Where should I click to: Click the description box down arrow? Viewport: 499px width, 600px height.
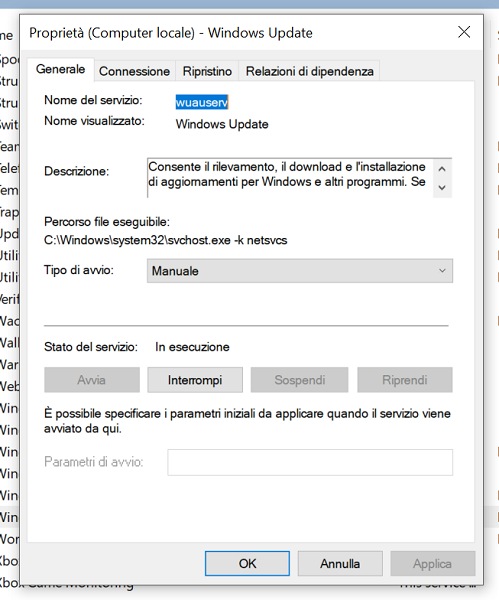click(442, 188)
